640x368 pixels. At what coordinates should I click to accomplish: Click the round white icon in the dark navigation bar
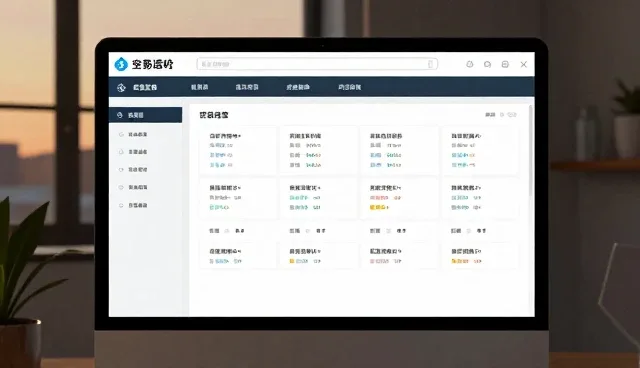click(x=121, y=87)
